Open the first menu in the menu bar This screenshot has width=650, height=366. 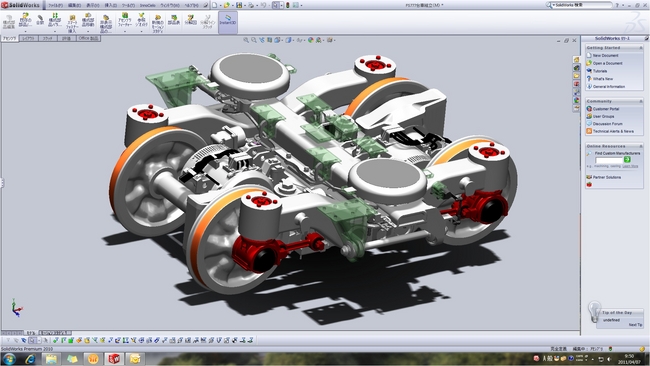click(55, 5)
